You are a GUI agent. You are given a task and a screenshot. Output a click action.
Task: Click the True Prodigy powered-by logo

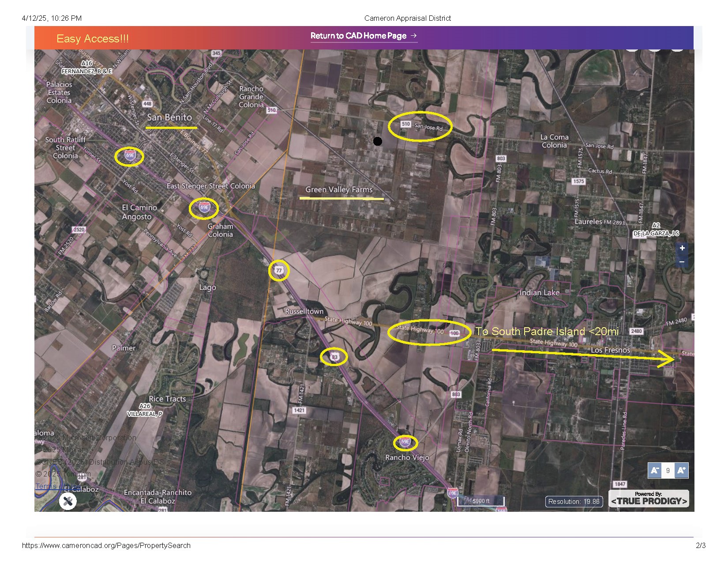[x=648, y=499]
